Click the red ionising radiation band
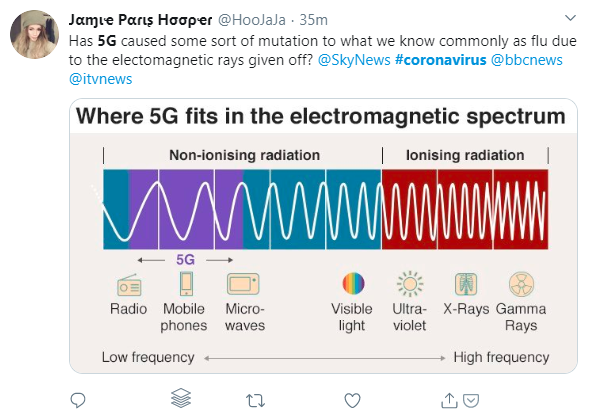This screenshot has height=417, width=589. point(465,209)
